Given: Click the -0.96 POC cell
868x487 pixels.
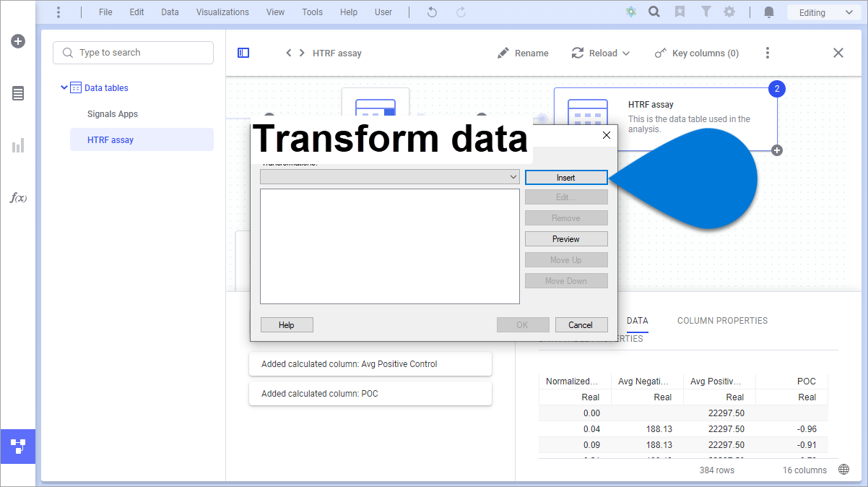Looking at the screenshot, I should click(792, 429).
